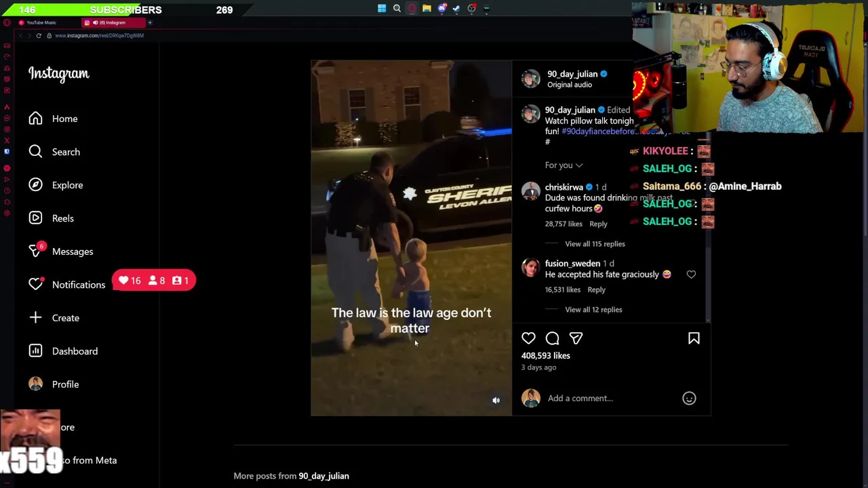The width and height of the screenshot is (868, 488).
Task: Go forward with the browser forward arrow
Action: tap(29, 35)
